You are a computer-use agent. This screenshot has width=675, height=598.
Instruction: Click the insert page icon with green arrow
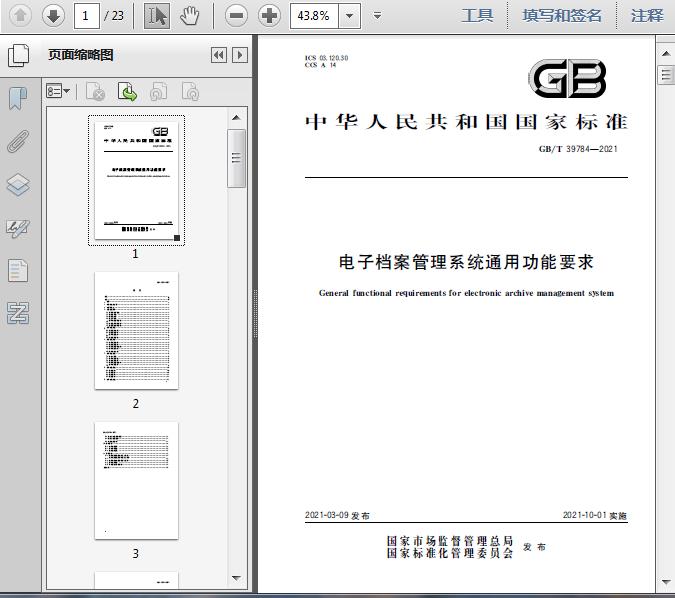127,91
